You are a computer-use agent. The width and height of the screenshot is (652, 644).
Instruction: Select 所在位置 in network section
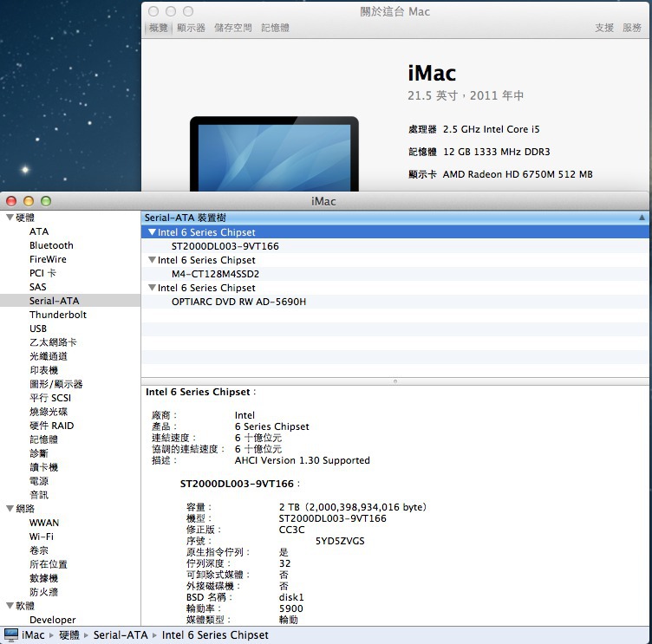tap(49, 564)
